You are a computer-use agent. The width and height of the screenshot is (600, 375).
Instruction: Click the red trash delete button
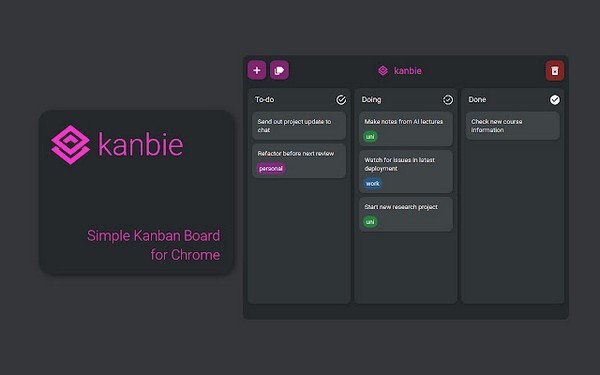(554, 70)
